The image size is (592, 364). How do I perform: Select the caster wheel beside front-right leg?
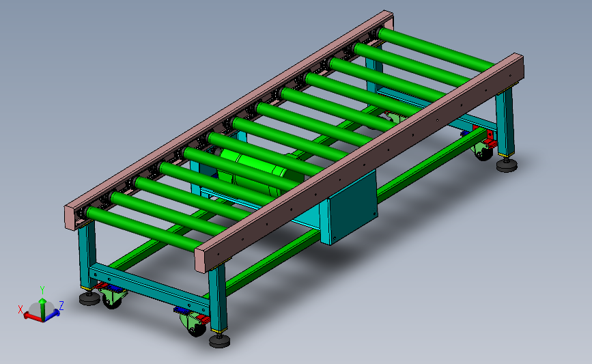point(193,324)
